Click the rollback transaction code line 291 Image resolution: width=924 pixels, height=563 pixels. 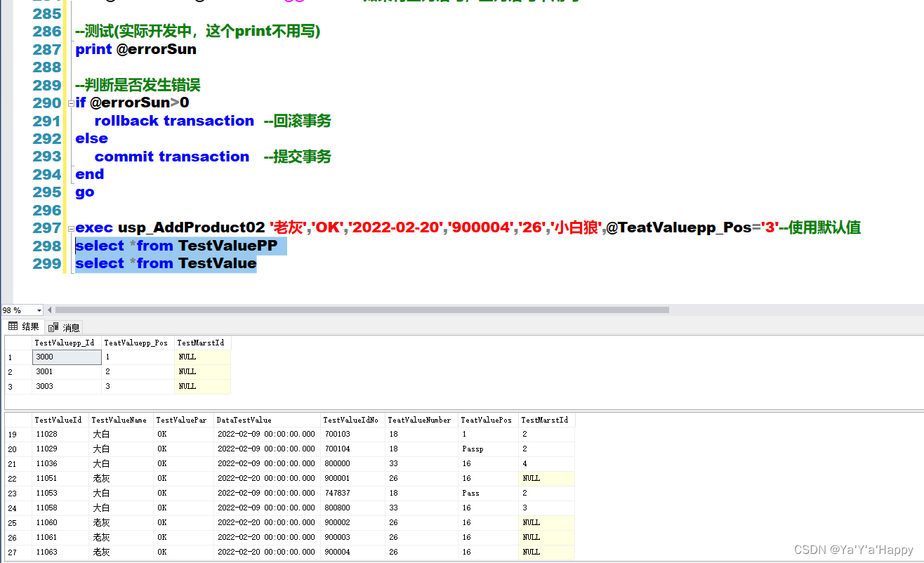213,121
